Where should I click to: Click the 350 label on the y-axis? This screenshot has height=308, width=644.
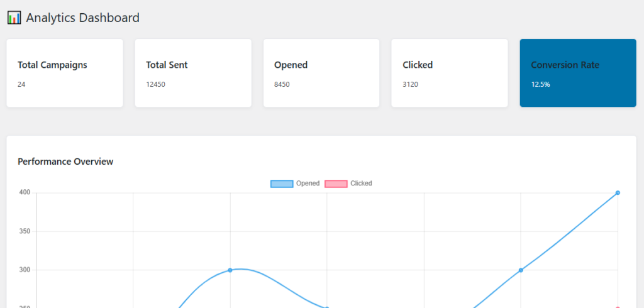25,231
